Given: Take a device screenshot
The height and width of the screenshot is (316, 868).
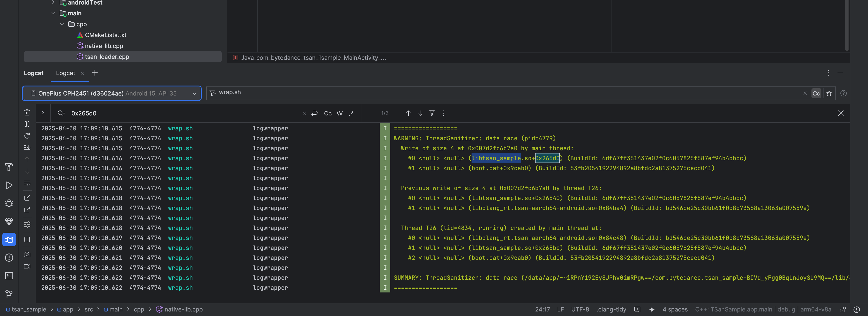Looking at the screenshot, I should [x=27, y=255].
